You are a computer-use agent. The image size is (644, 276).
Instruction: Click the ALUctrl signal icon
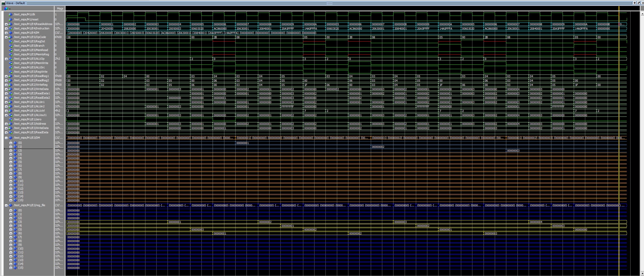(x=10, y=111)
